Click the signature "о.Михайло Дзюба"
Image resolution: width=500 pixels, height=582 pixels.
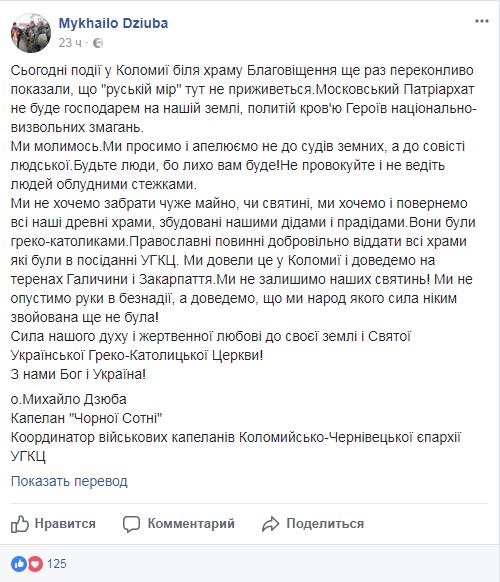click(69, 399)
